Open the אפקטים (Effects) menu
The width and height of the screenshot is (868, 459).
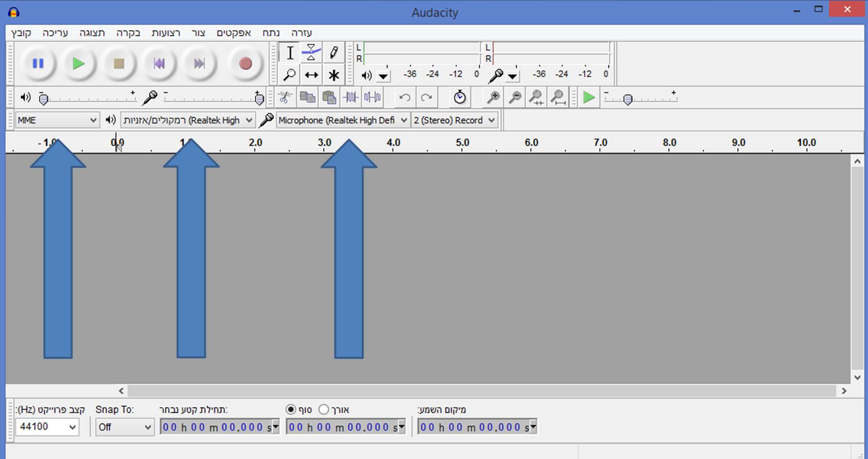tap(234, 33)
